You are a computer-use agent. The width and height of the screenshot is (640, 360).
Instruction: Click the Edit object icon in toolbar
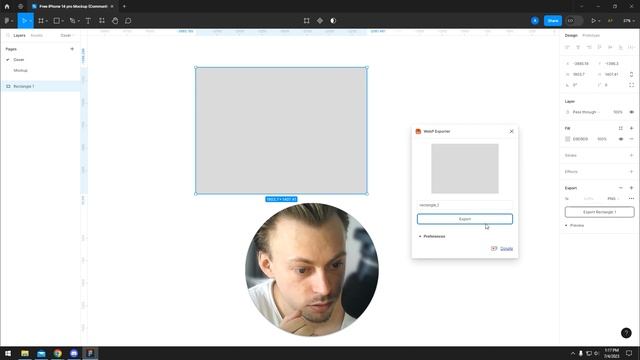(x=307, y=20)
